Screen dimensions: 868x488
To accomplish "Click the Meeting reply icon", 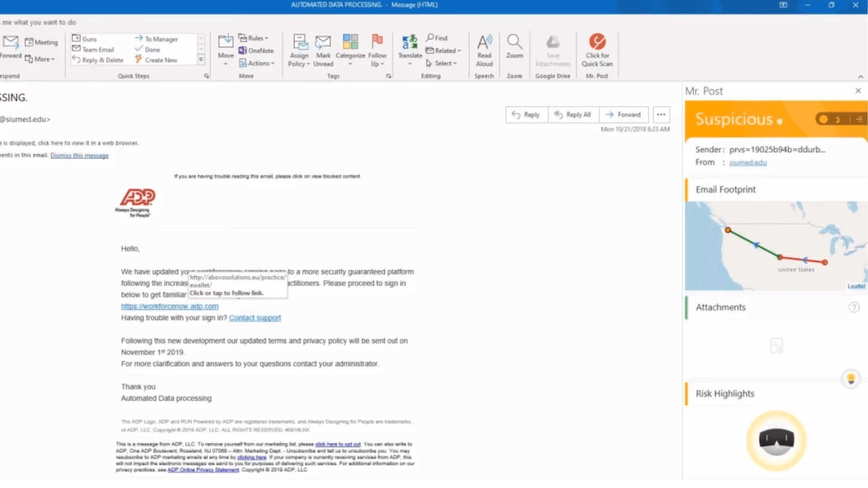I will coord(41,42).
